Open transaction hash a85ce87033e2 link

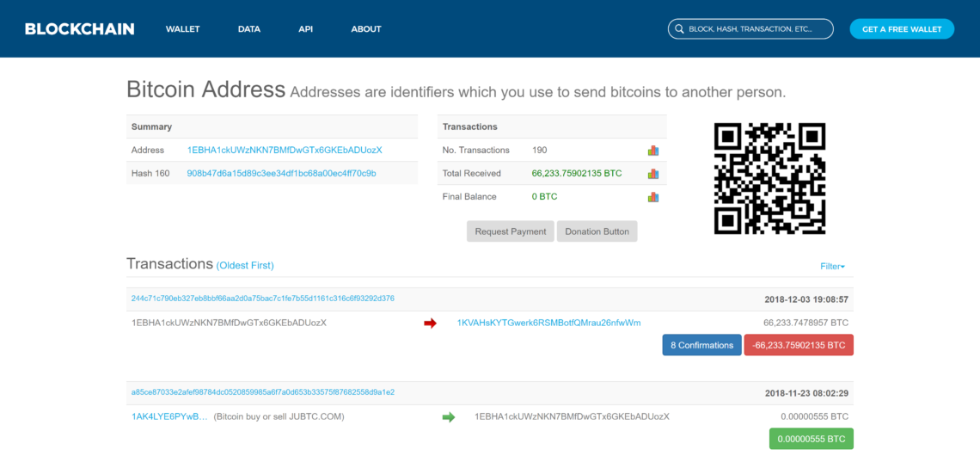[x=262, y=392]
